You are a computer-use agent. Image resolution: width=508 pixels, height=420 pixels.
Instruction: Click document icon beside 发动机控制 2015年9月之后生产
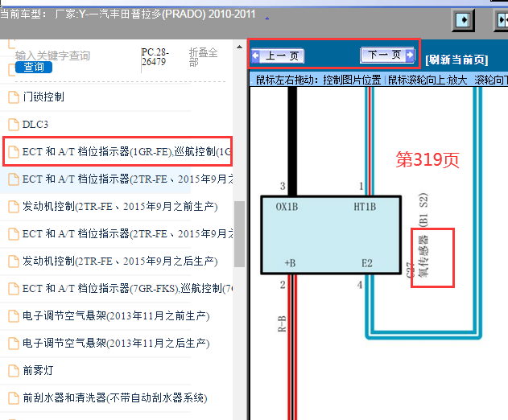14,261
